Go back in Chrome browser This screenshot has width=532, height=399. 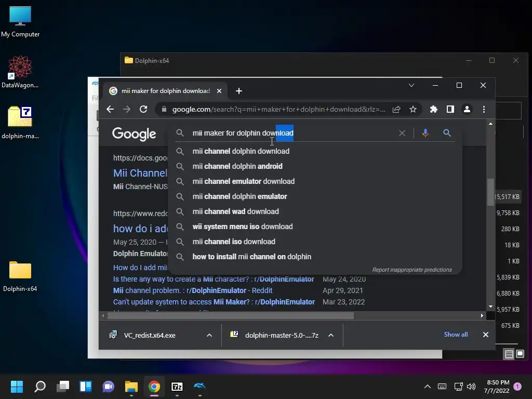pos(110,109)
